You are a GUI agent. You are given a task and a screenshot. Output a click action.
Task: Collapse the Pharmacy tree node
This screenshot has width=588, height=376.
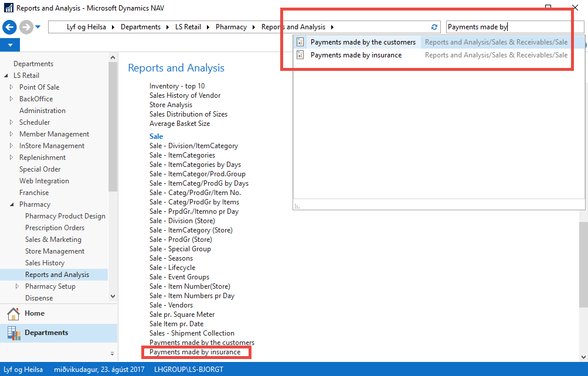click(11, 204)
